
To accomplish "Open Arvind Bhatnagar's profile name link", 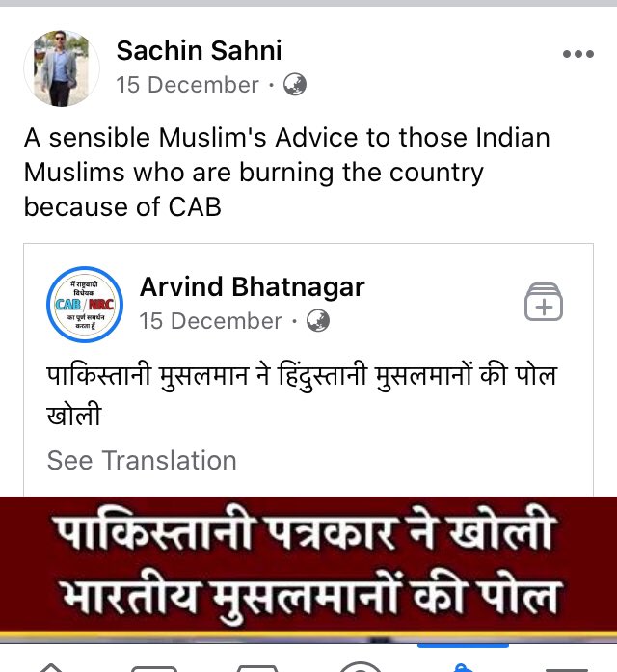I will pyautogui.click(x=252, y=286).
